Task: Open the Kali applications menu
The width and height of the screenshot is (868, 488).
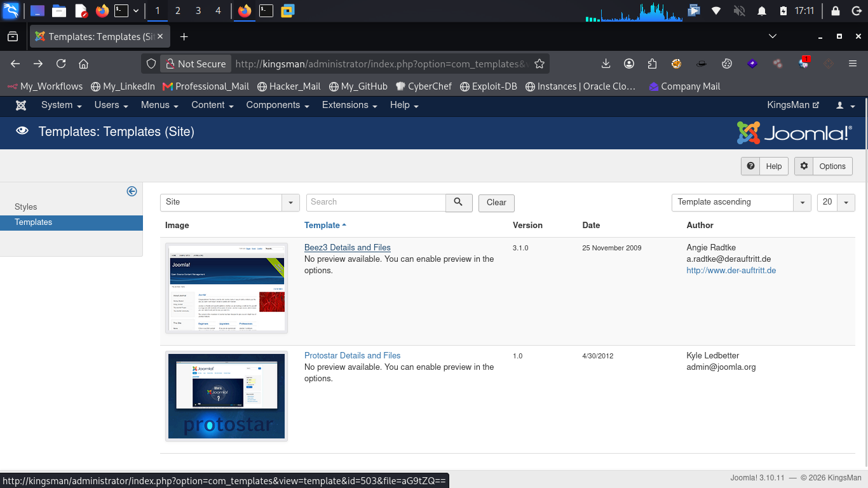Action: pos(11,11)
